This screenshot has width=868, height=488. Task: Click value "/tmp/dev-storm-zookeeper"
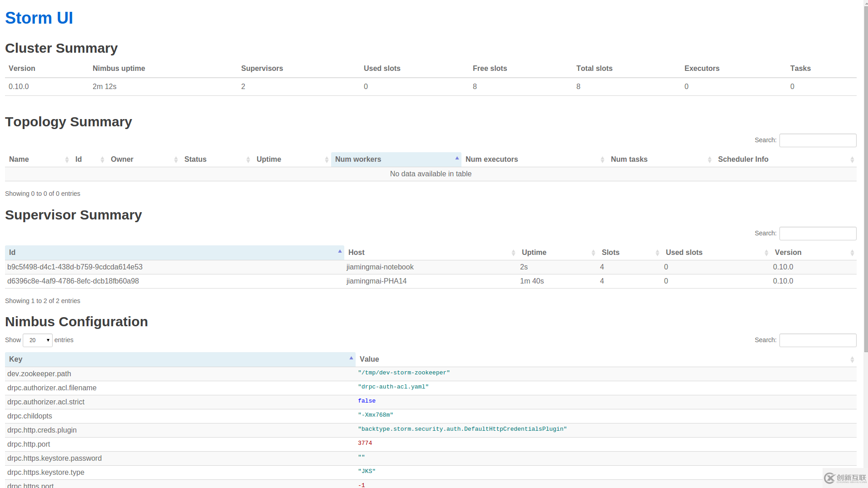pos(404,373)
